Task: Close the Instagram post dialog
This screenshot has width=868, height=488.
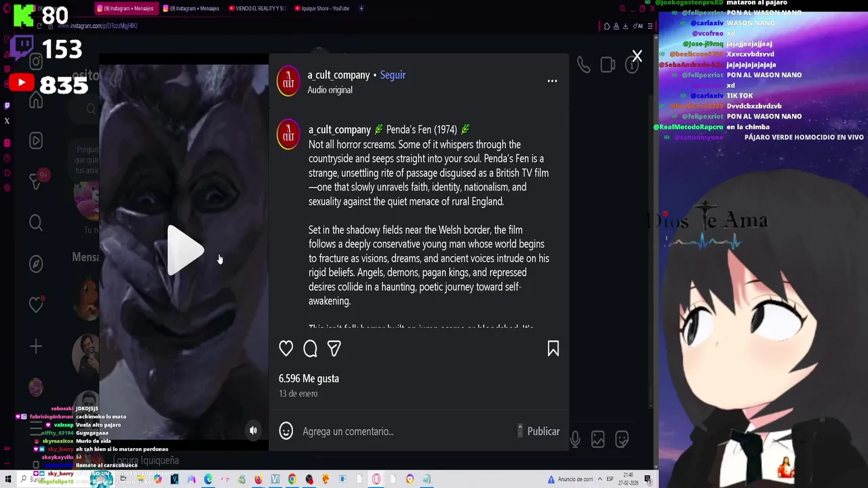Action: click(x=637, y=56)
